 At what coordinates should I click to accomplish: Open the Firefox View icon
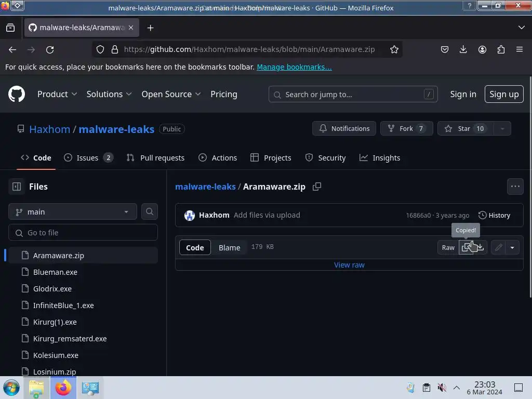[x=10, y=28]
